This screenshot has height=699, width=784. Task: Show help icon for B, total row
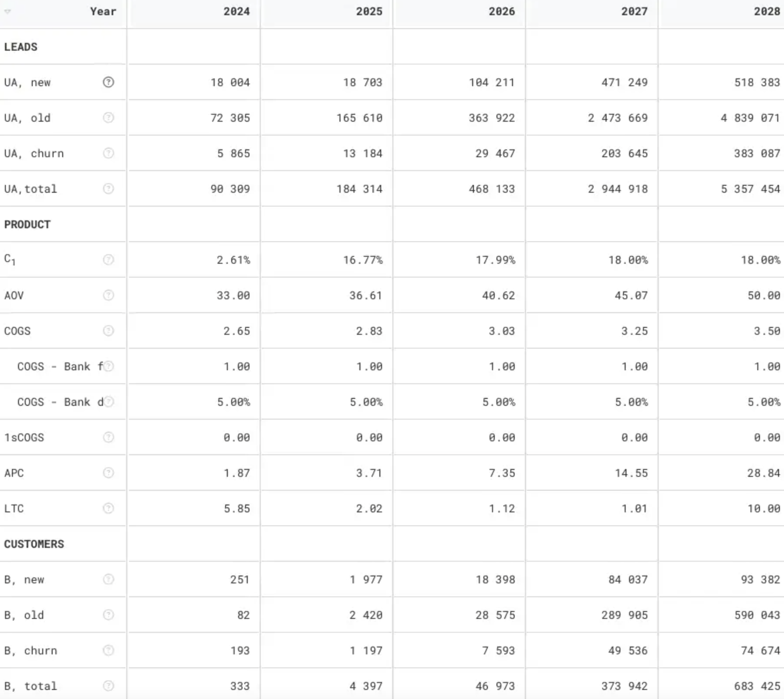[x=108, y=686]
